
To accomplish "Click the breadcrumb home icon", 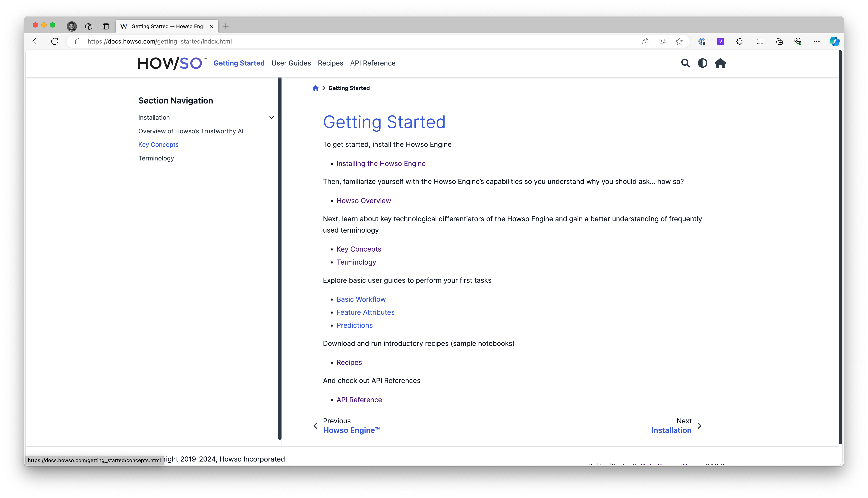I will click(316, 88).
